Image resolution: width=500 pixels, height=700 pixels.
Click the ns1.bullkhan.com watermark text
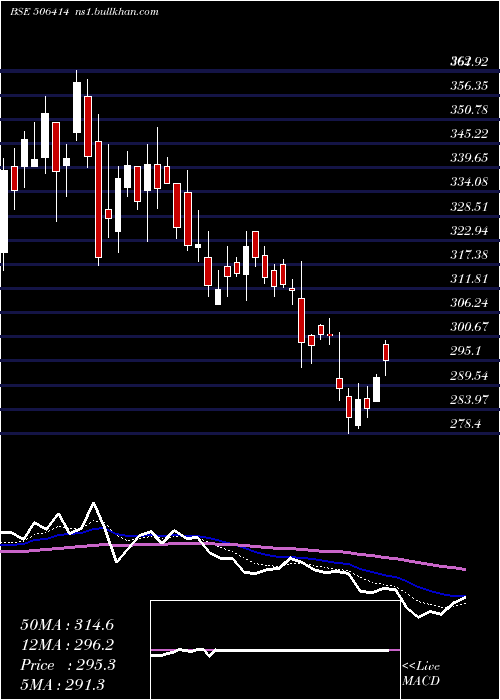pos(115,12)
